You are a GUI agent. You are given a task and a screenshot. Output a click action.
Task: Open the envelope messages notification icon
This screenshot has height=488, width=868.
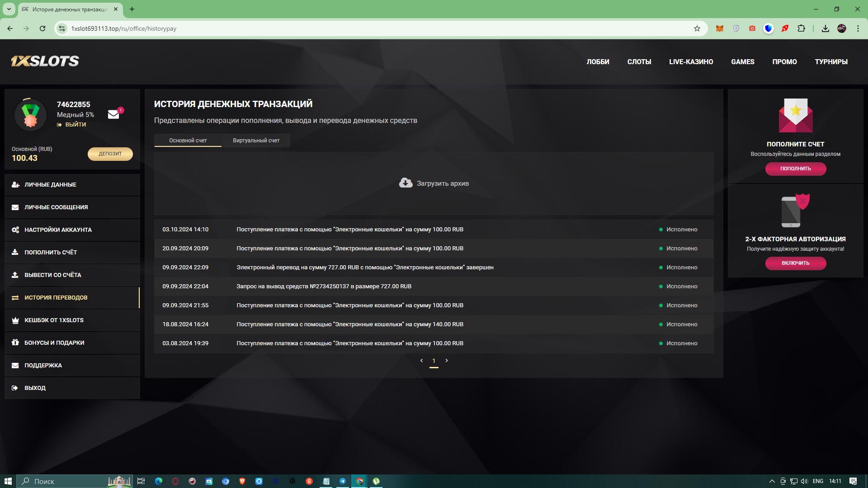(113, 115)
